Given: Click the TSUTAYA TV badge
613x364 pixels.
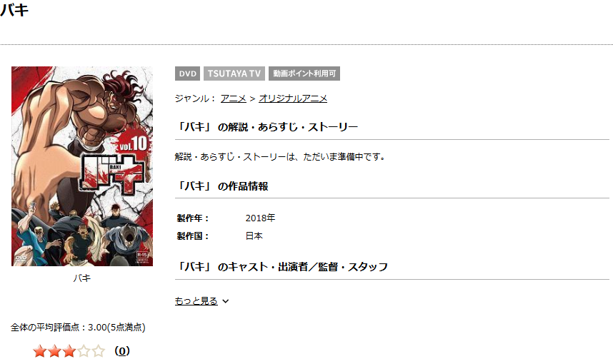Looking at the screenshot, I should pos(234,74).
